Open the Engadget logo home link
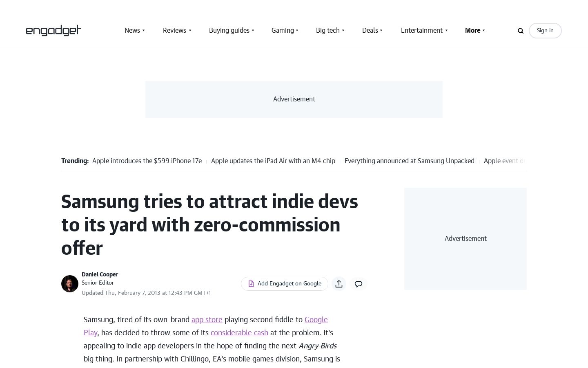 pos(53,31)
